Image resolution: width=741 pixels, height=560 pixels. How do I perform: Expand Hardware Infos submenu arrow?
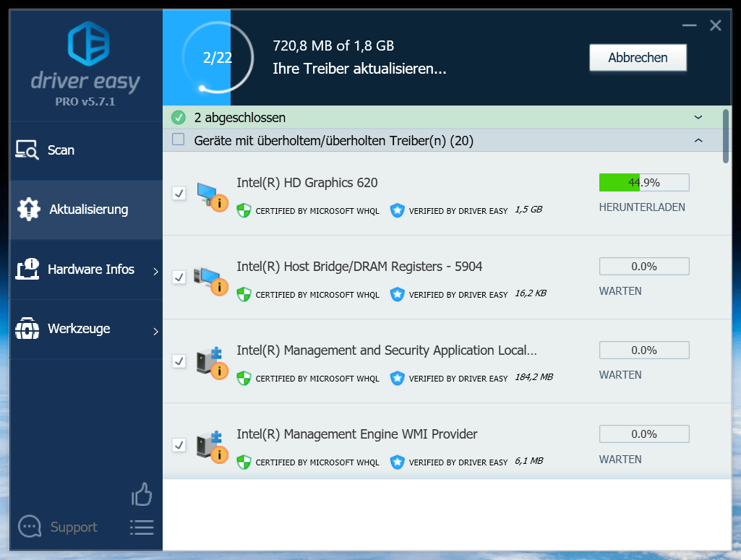pyautogui.click(x=156, y=271)
